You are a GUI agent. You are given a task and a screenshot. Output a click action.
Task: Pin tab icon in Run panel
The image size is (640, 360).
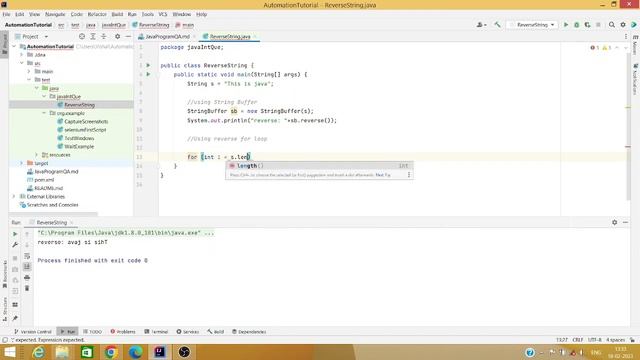click(x=15, y=318)
